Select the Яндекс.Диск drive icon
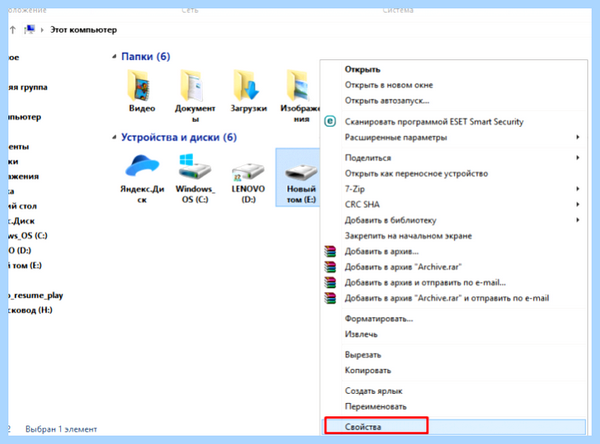 click(142, 167)
